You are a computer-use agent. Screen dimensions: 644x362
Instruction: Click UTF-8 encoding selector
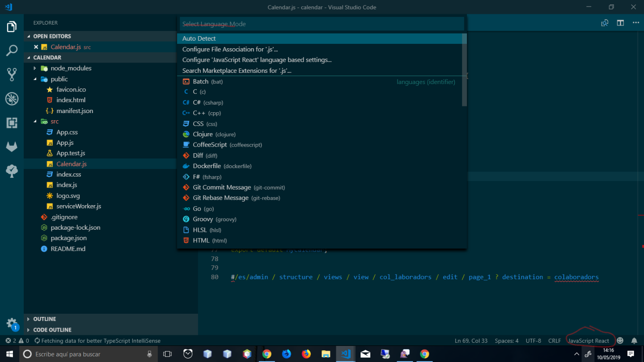click(x=533, y=341)
